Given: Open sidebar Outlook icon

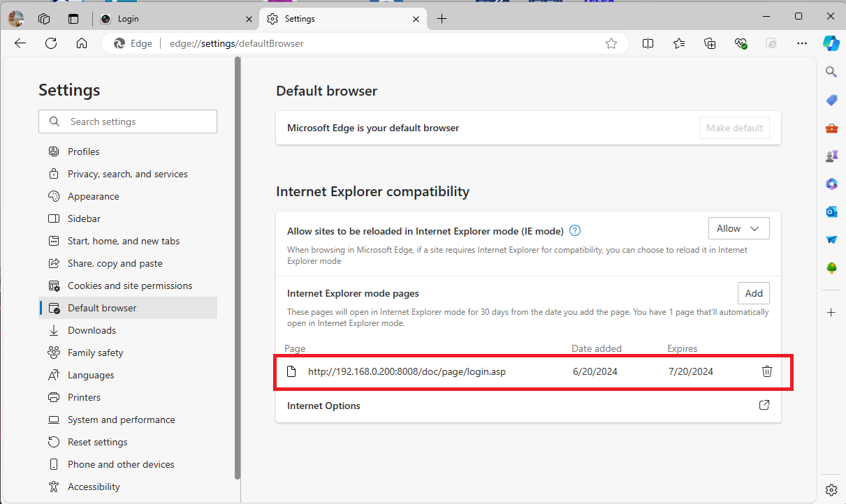Looking at the screenshot, I should point(831,212).
